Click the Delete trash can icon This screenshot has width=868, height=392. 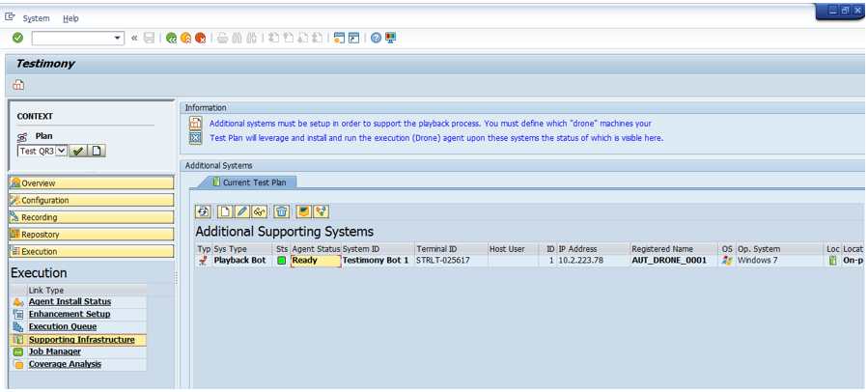[282, 210]
